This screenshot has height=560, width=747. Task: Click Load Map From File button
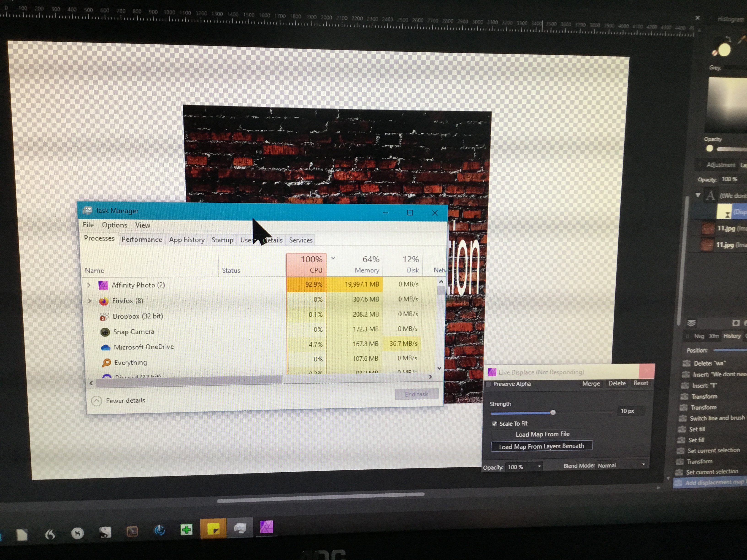[x=542, y=434]
